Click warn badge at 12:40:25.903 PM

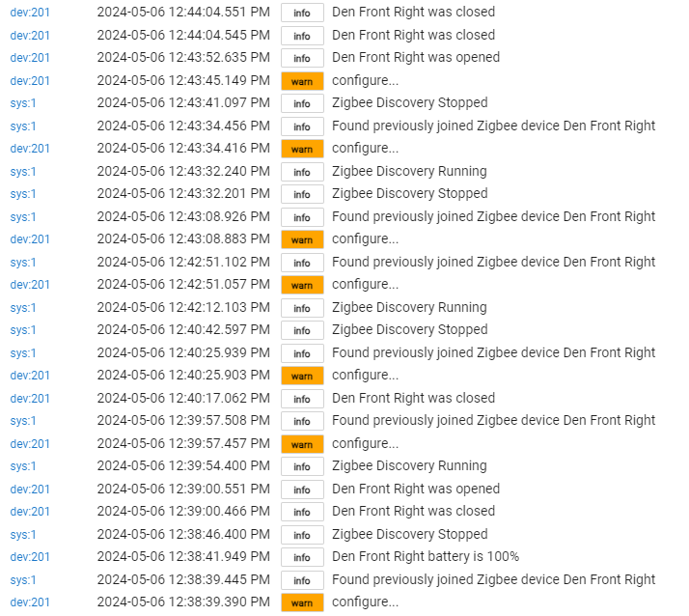click(302, 376)
